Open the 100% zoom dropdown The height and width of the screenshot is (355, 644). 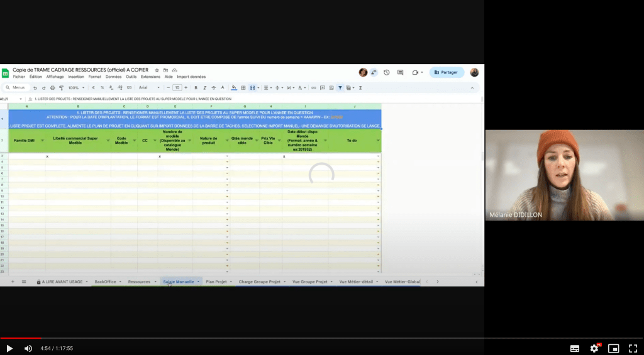click(76, 88)
